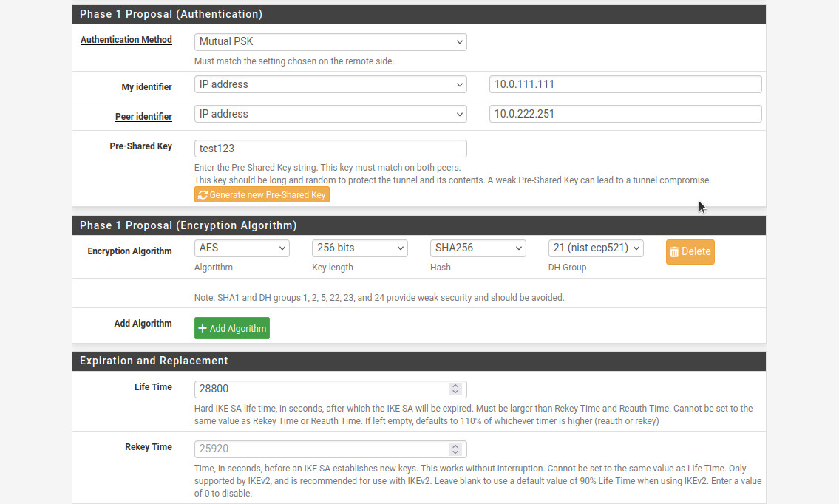The width and height of the screenshot is (839, 504).
Task: Click the Life Time input field
Action: coord(322,389)
